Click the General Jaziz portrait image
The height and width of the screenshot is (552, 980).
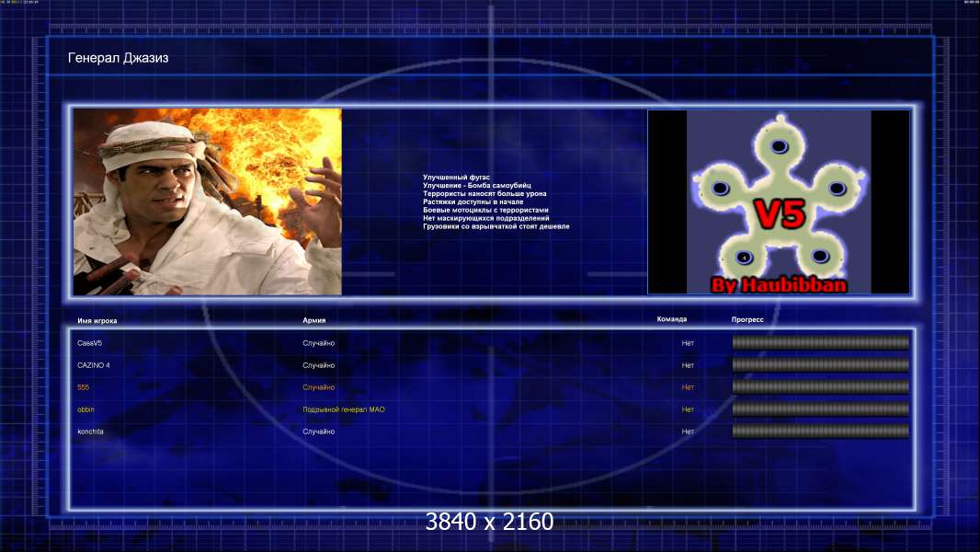click(208, 201)
